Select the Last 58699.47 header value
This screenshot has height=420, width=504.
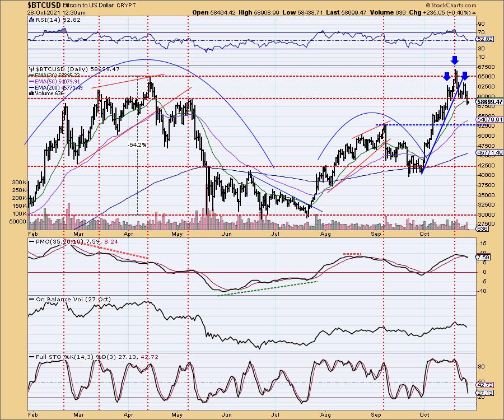[x=346, y=12]
